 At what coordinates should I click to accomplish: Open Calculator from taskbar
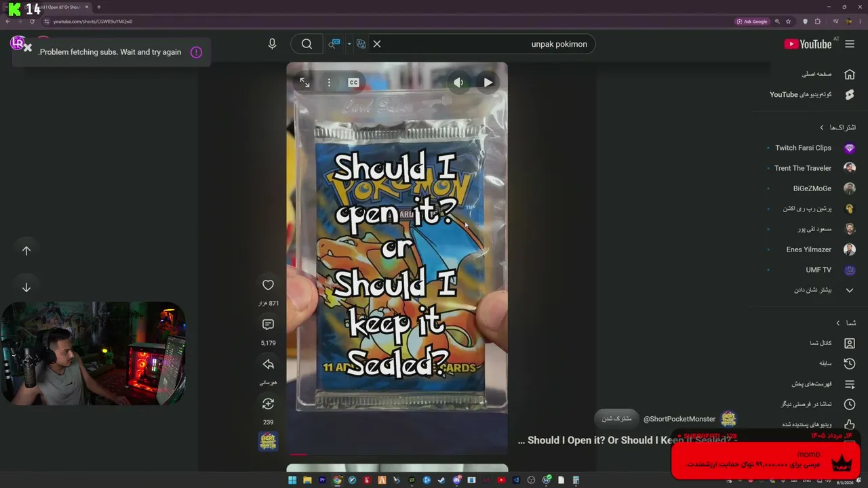[576, 481]
